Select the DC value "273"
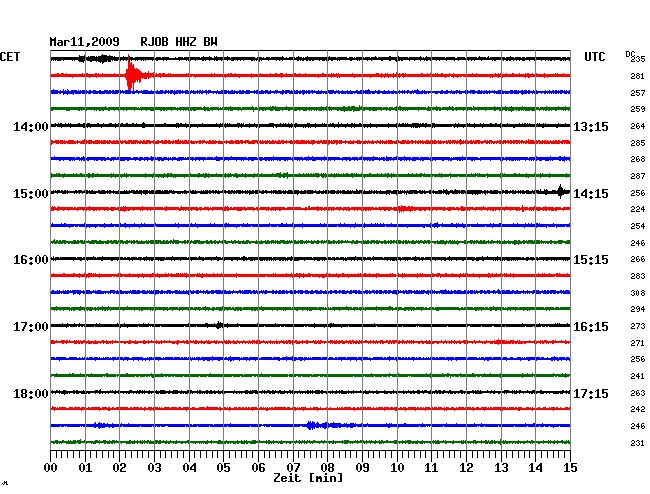The image size is (650, 494). tap(638, 326)
